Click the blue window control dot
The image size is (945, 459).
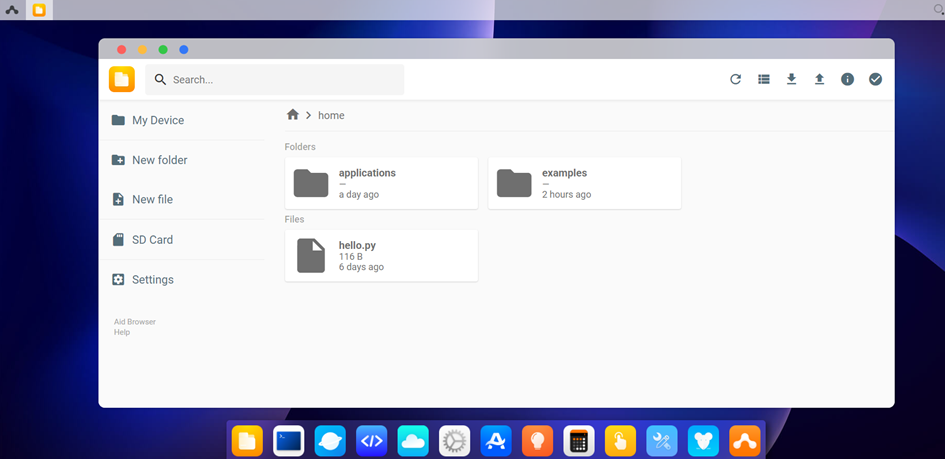(x=184, y=49)
